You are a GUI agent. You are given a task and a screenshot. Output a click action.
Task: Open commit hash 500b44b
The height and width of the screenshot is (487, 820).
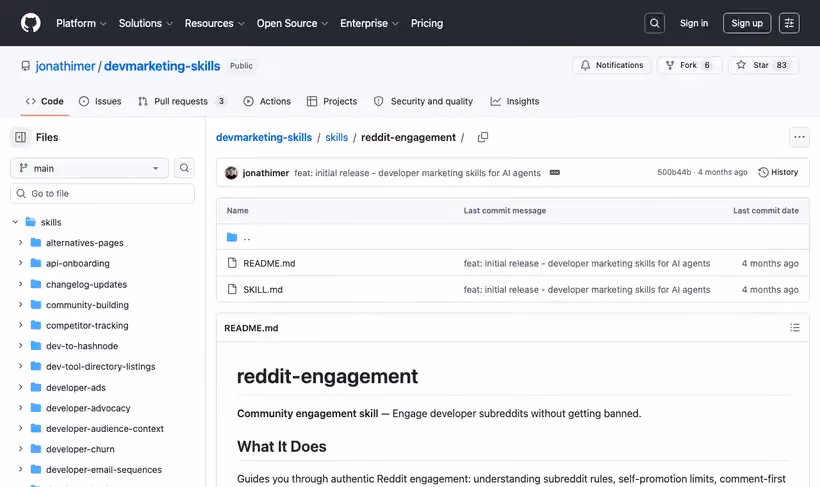click(674, 172)
